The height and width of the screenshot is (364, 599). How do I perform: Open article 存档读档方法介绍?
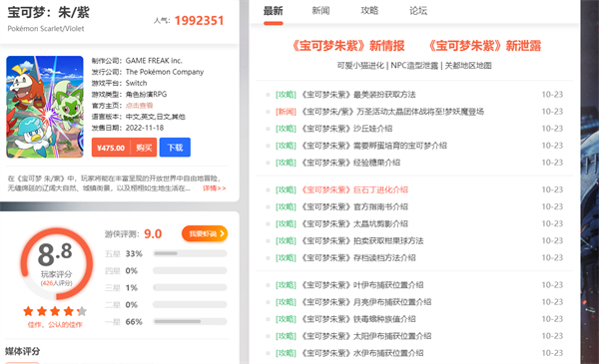click(x=358, y=258)
